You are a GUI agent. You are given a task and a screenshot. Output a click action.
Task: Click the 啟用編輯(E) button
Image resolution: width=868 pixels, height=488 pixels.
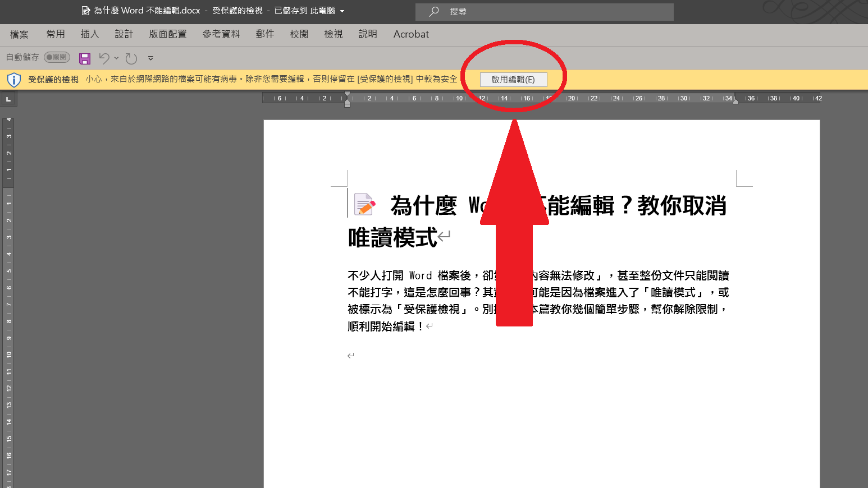[x=514, y=80]
